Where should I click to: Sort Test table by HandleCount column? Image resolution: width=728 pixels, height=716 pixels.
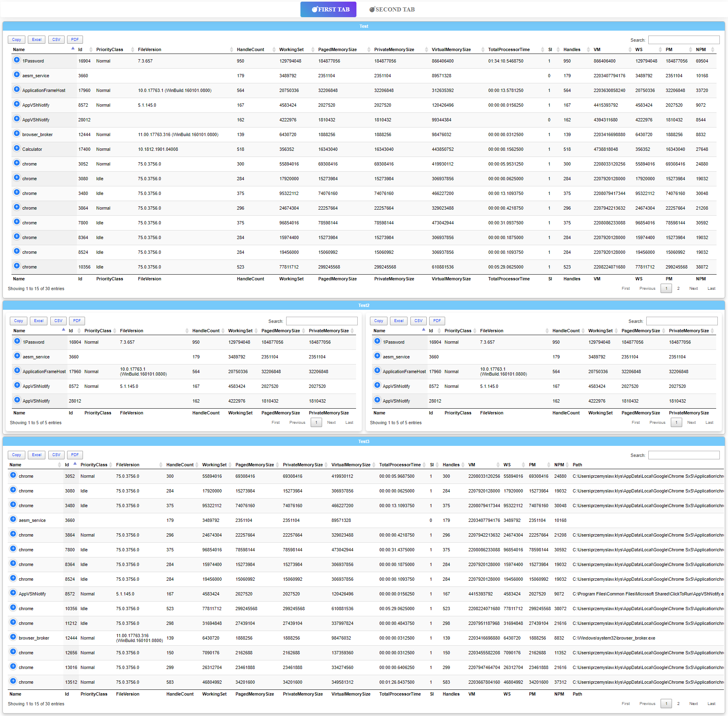pos(250,49)
